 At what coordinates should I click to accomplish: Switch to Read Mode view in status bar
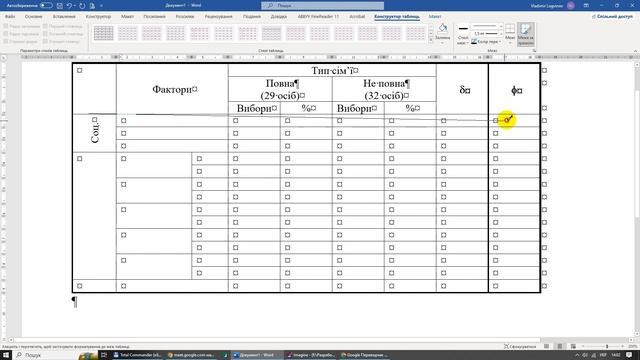(547, 346)
